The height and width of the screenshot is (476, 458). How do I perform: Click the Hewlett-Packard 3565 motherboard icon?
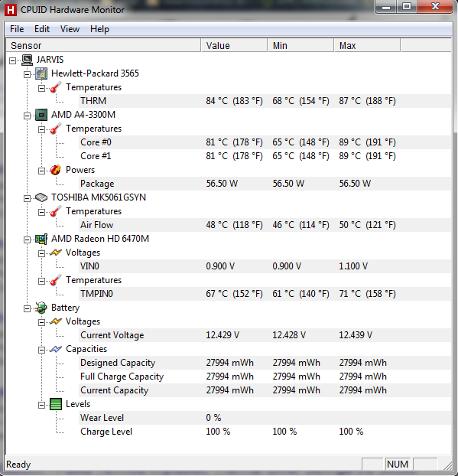pyautogui.click(x=41, y=73)
